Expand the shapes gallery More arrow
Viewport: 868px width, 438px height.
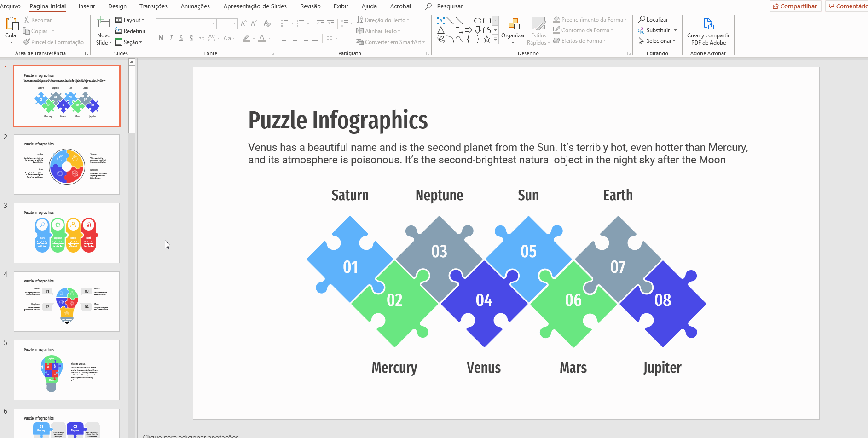pos(496,40)
